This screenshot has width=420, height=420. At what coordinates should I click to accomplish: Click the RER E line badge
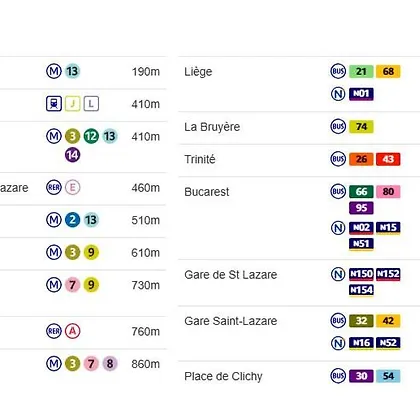click(x=72, y=188)
